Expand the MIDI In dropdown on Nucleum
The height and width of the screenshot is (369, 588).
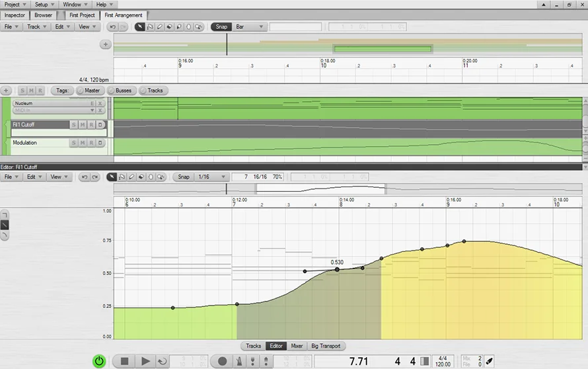click(x=92, y=110)
